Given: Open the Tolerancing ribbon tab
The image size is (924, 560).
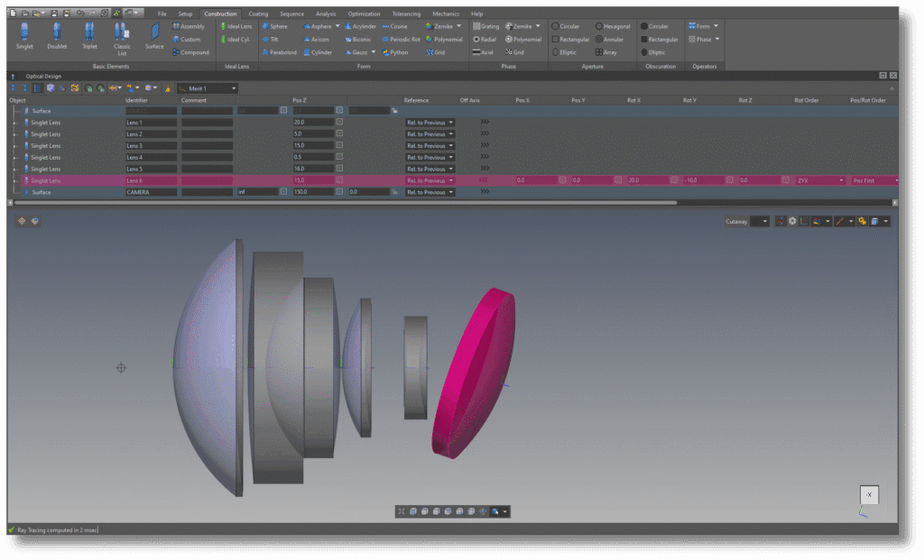Looking at the screenshot, I should point(405,14).
